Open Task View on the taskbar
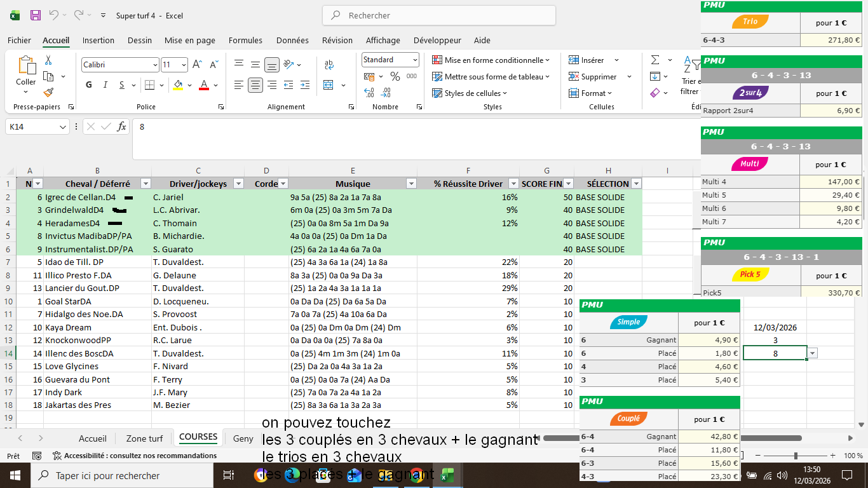 pyautogui.click(x=229, y=475)
